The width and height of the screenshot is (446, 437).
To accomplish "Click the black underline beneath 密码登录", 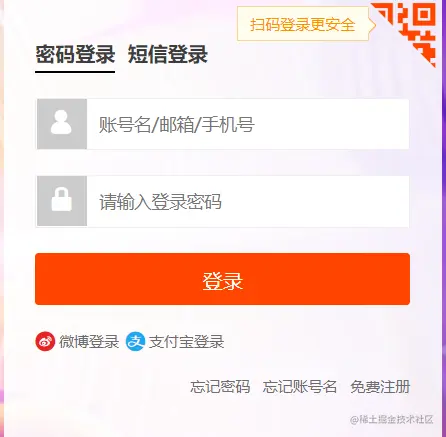I will 75,71.
